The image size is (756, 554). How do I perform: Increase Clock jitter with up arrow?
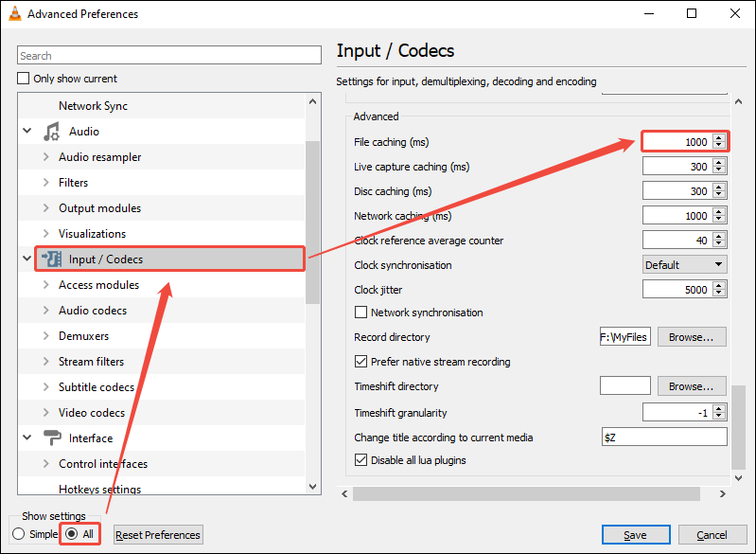click(x=719, y=286)
